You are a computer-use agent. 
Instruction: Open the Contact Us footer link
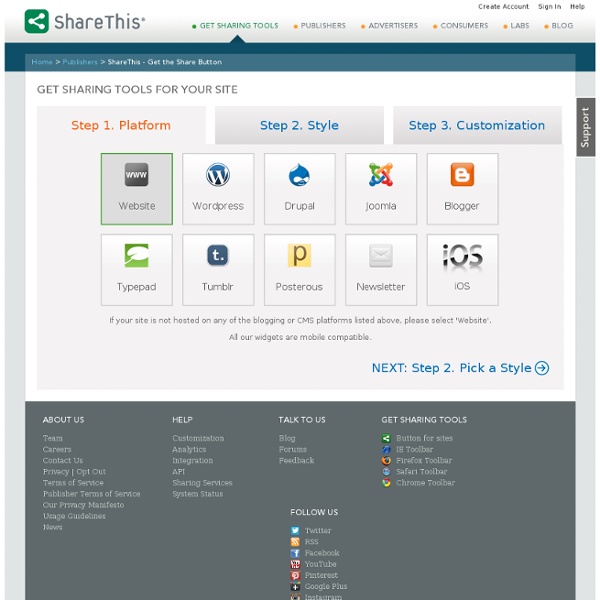click(63, 460)
